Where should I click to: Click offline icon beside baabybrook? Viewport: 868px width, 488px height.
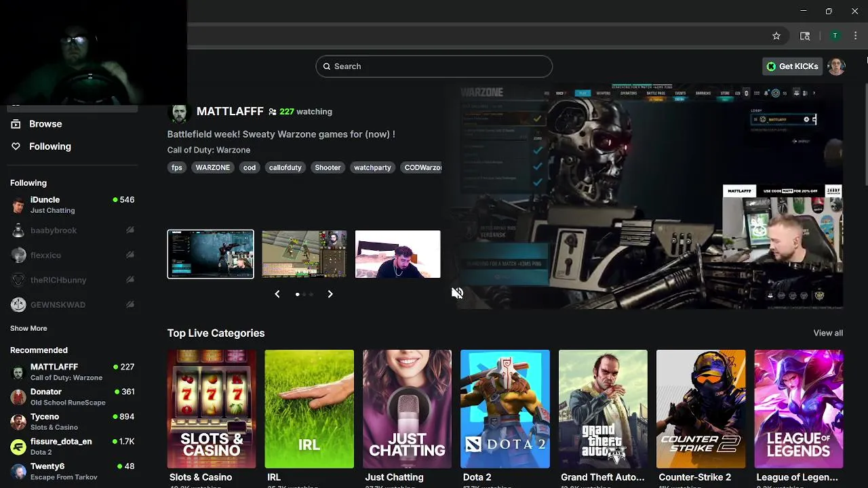[130, 230]
